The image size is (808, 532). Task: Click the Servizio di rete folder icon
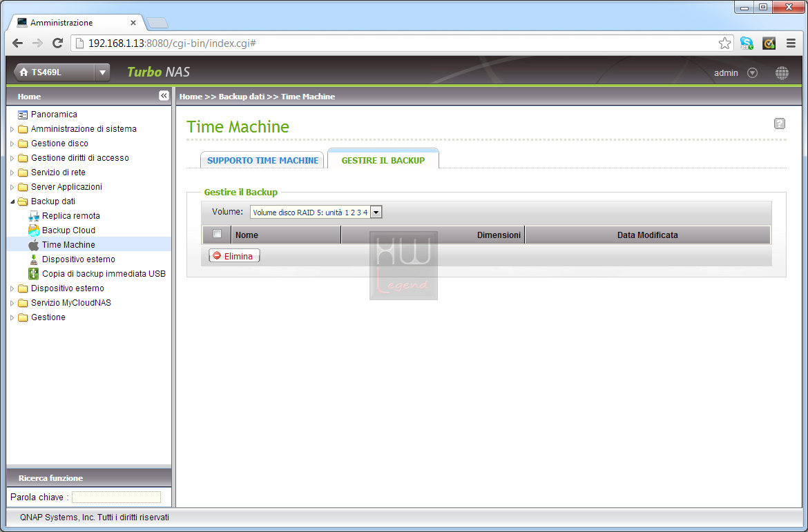23,173
